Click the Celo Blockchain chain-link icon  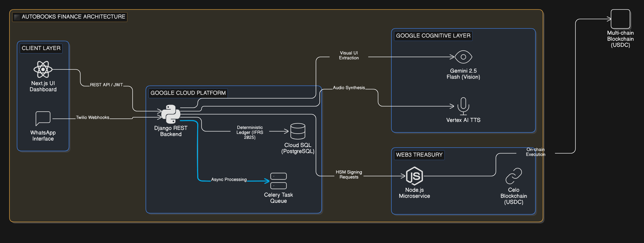pos(513,176)
